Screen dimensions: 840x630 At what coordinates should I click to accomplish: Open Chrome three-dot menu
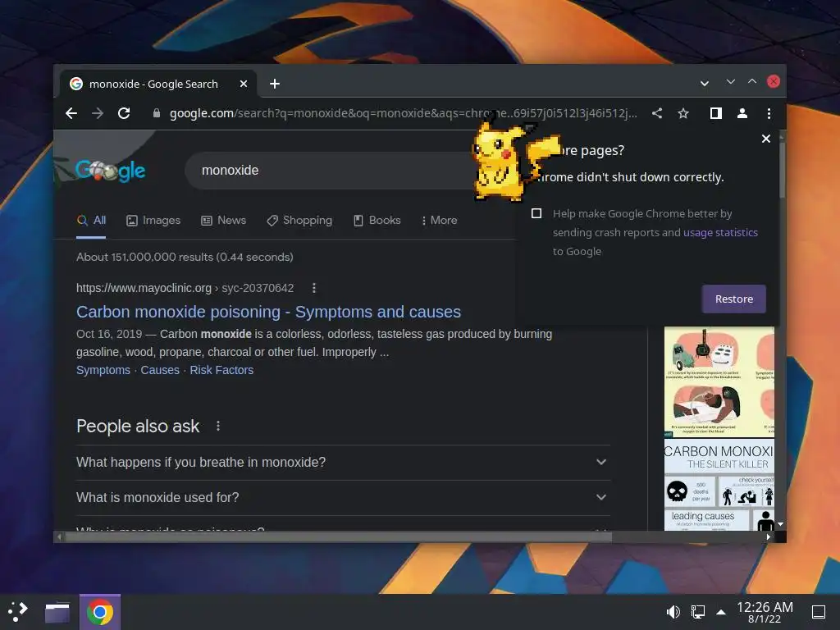pyautogui.click(x=769, y=113)
